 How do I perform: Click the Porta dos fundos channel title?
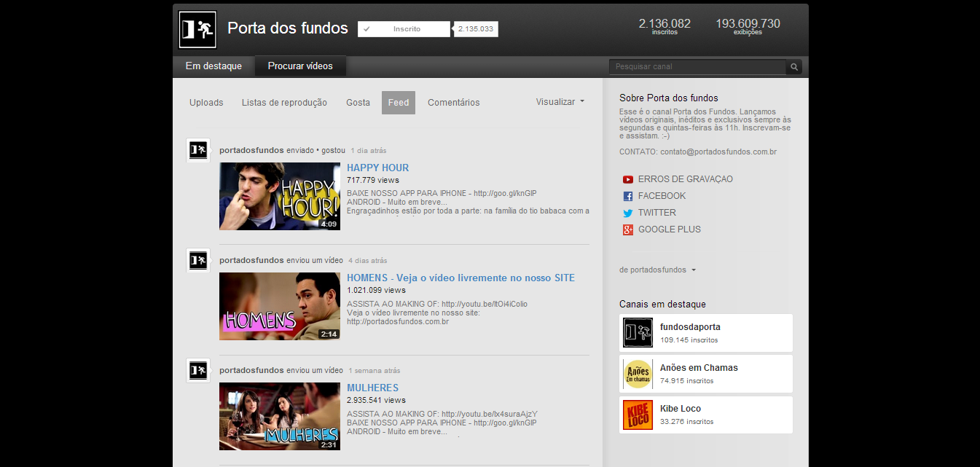pyautogui.click(x=288, y=28)
